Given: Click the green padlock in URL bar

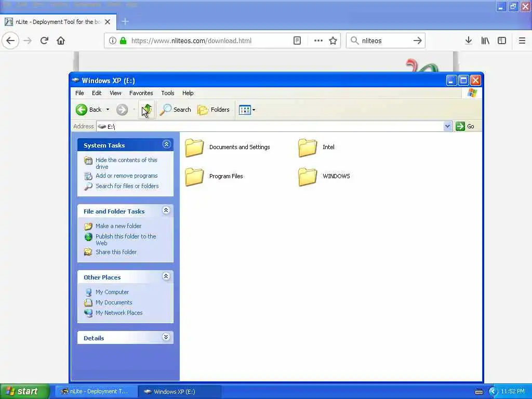Looking at the screenshot, I should click(x=123, y=41).
